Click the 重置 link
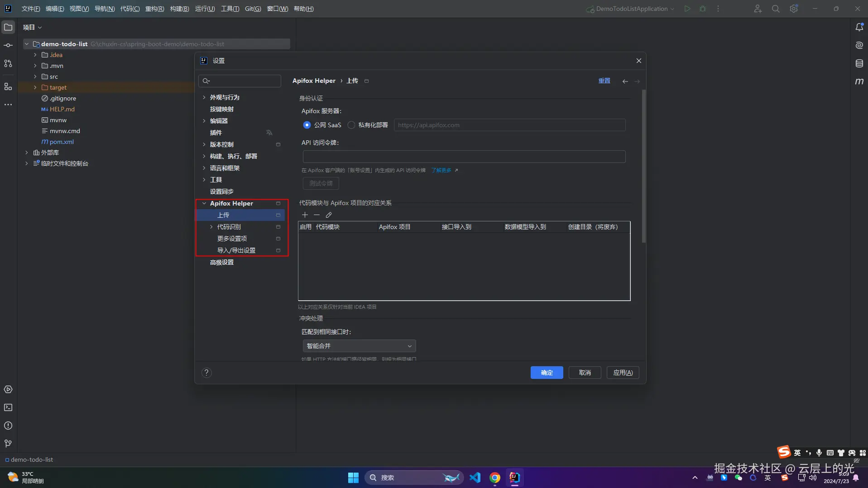 point(604,81)
